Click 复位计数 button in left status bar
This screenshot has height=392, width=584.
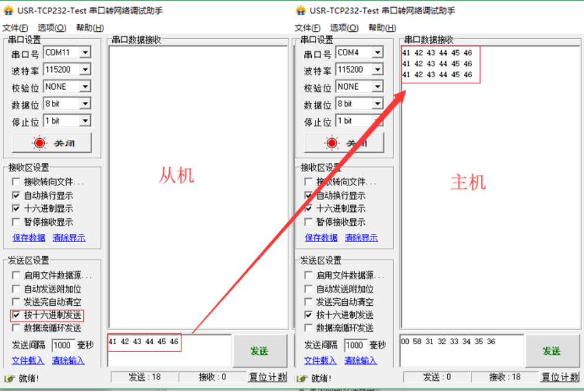pyautogui.click(x=267, y=377)
